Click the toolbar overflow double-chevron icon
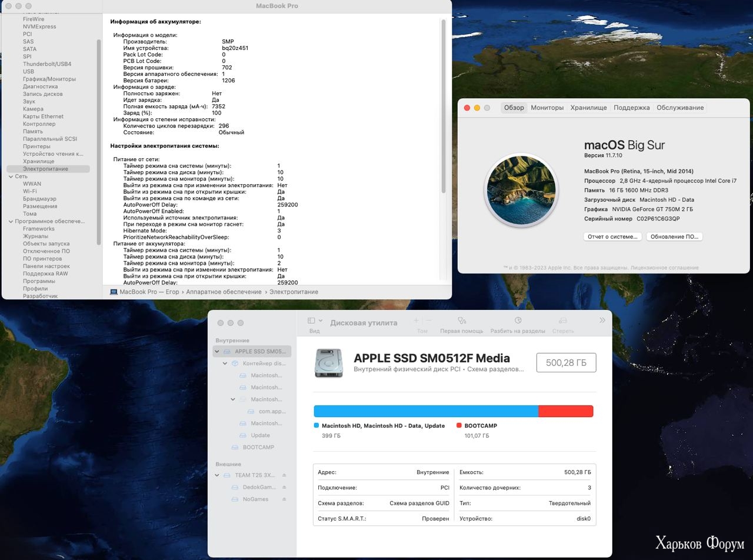753x560 pixels. [602, 321]
